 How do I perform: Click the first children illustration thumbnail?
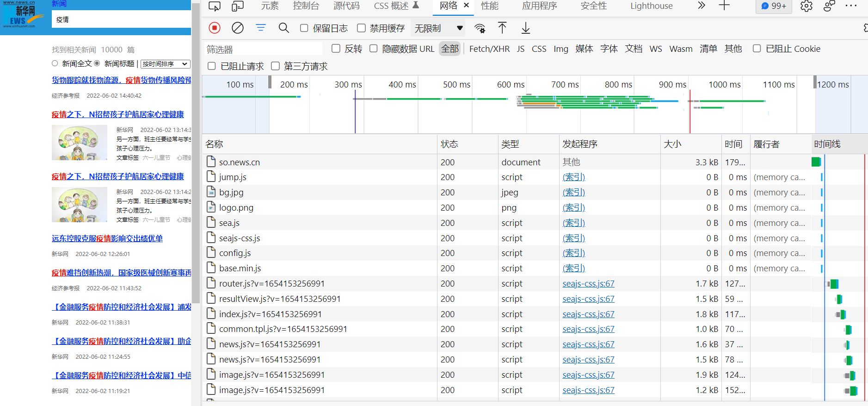(79, 143)
